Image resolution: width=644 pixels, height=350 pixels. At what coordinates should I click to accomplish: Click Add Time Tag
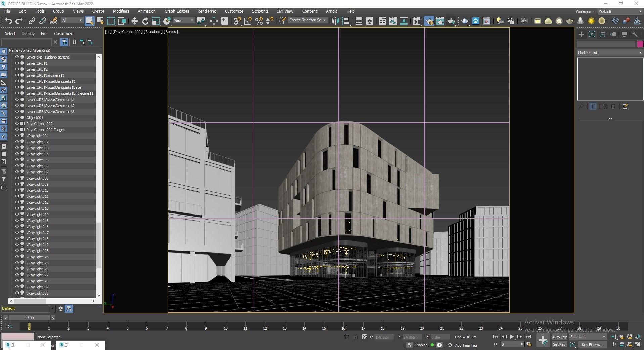466,345
